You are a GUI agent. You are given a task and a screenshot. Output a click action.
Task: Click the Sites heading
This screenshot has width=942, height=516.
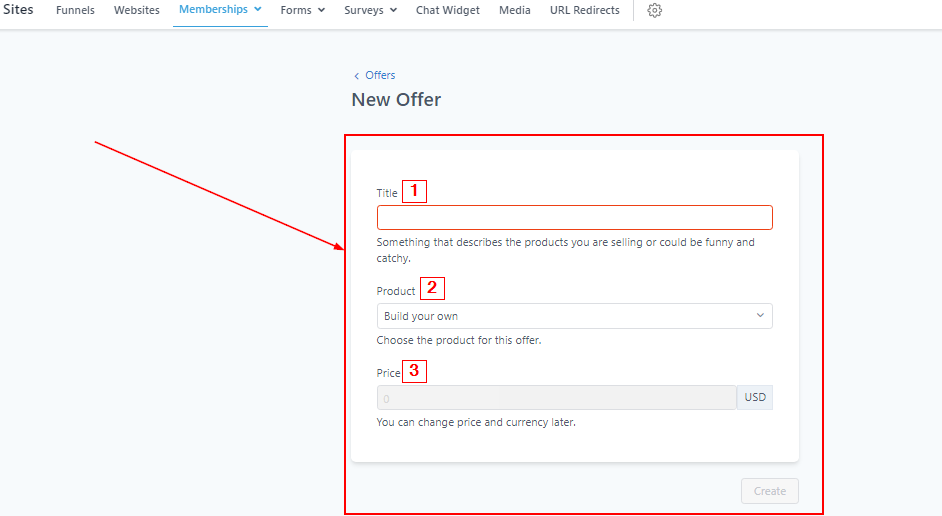point(18,9)
